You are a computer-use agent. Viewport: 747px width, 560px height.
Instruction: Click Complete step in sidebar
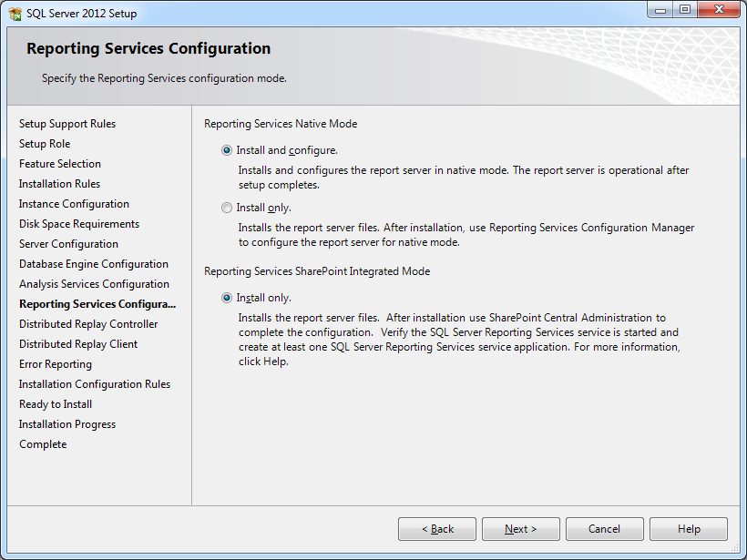tap(43, 443)
